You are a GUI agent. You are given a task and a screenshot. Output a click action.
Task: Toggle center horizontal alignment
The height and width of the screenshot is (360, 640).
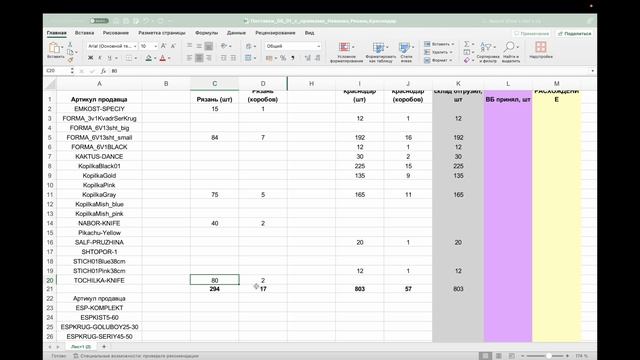(x=199, y=58)
